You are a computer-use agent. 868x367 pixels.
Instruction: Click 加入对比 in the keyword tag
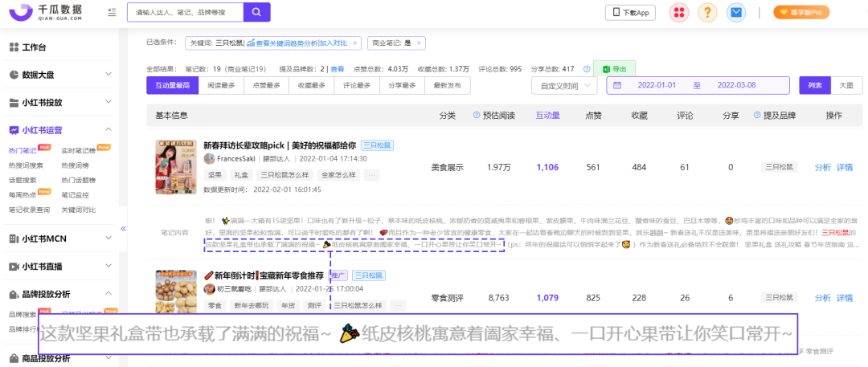point(334,43)
